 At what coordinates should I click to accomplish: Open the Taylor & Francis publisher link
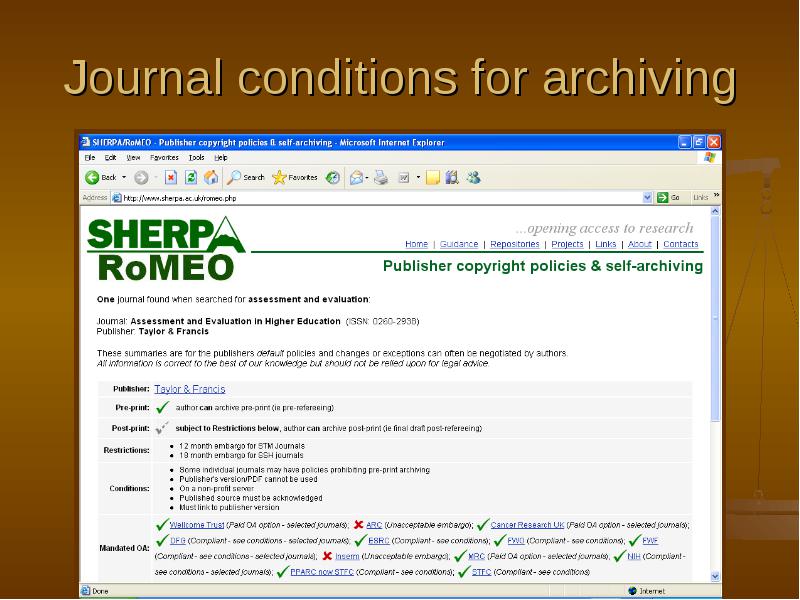(190, 389)
